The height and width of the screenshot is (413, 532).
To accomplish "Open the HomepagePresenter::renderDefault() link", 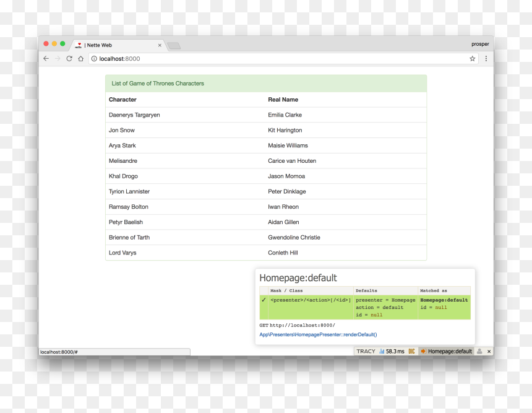I will pos(318,334).
